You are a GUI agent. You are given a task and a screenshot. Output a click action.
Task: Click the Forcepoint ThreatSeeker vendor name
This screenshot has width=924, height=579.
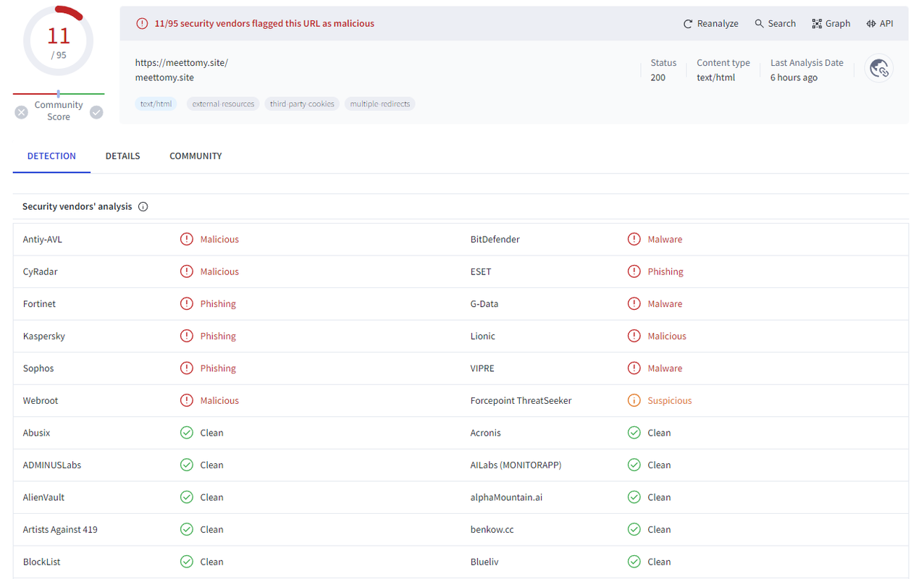pos(521,400)
